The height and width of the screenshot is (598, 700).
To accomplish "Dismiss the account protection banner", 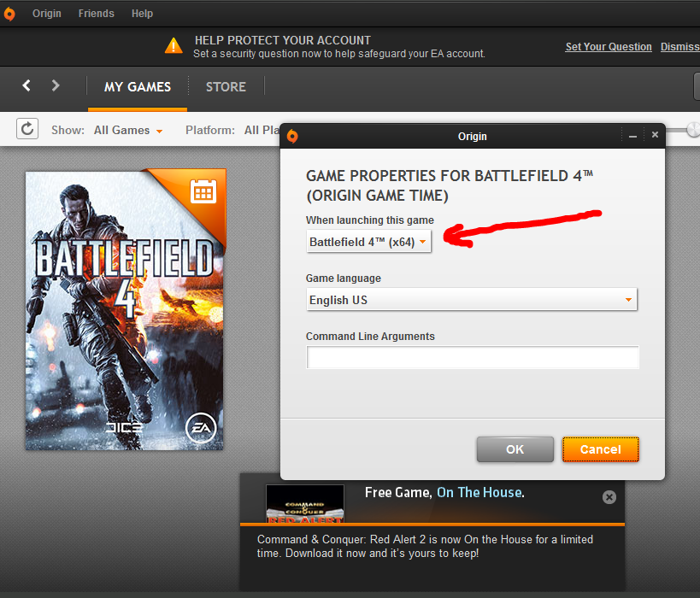I will click(679, 47).
